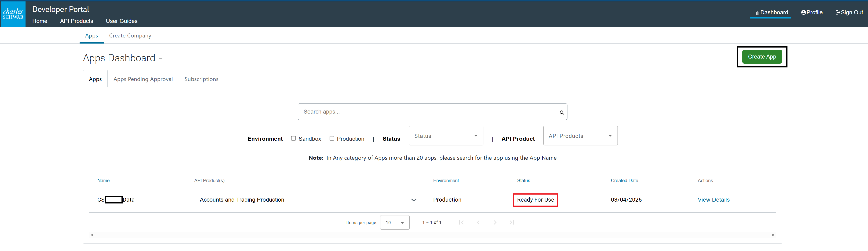Open the API Products menu item

77,21
